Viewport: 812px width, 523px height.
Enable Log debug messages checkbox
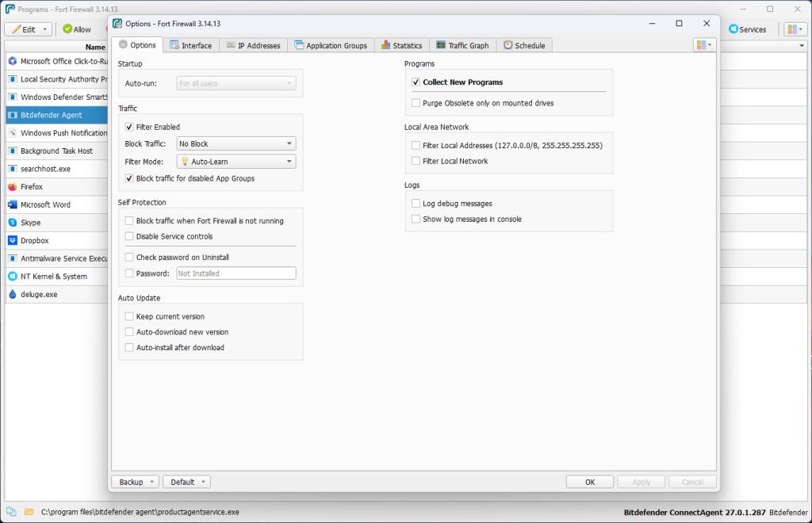pyautogui.click(x=416, y=204)
